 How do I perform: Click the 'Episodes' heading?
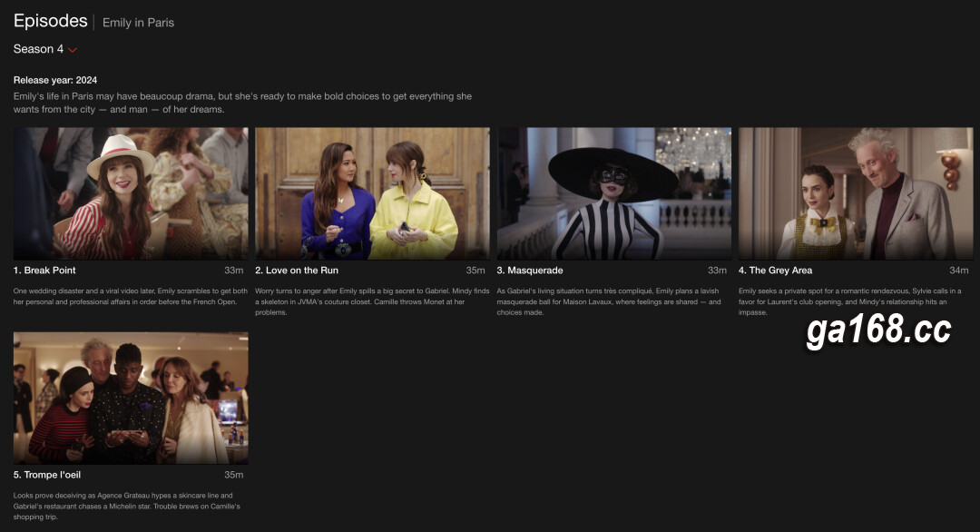point(51,21)
